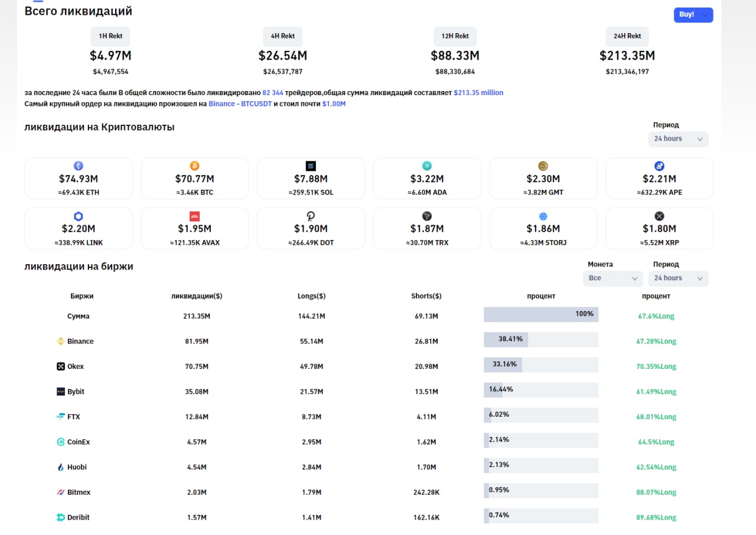Click the Bitcoin coin icon
This screenshot has height=535, width=756.
[195, 166]
